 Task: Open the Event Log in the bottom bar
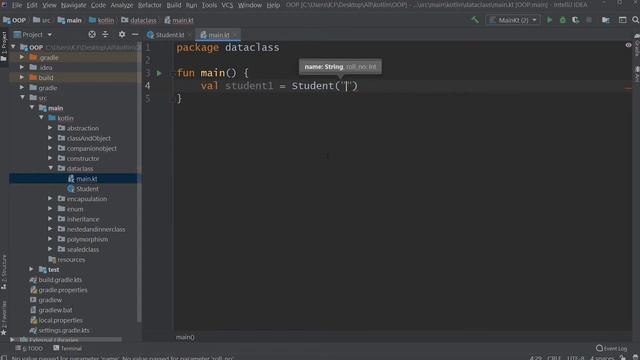click(x=611, y=348)
